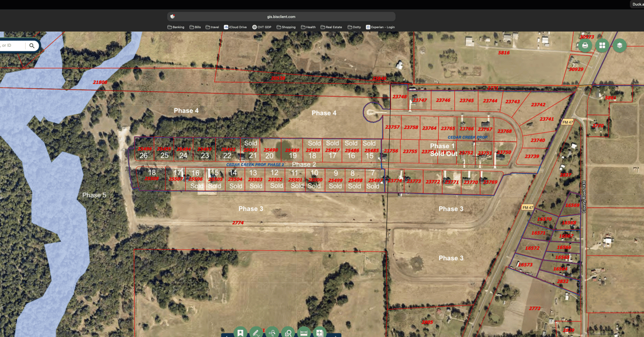Open the map layers stack icon
The height and width of the screenshot is (337, 644).
[619, 45]
